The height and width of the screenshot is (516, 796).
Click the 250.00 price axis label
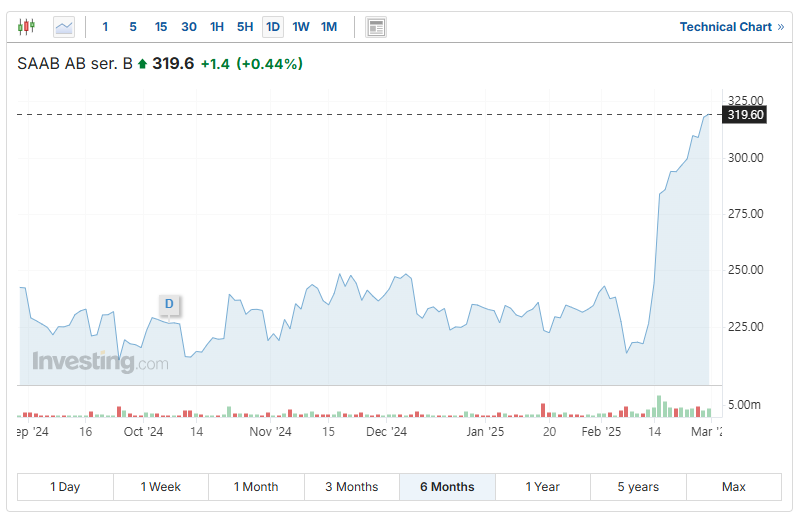pyautogui.click(x=745, y=270)
